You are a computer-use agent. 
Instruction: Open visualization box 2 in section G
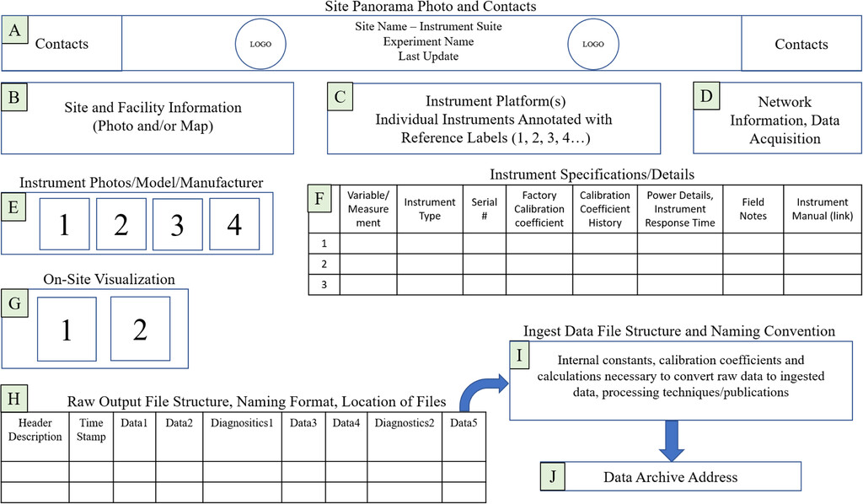point(141,329)
